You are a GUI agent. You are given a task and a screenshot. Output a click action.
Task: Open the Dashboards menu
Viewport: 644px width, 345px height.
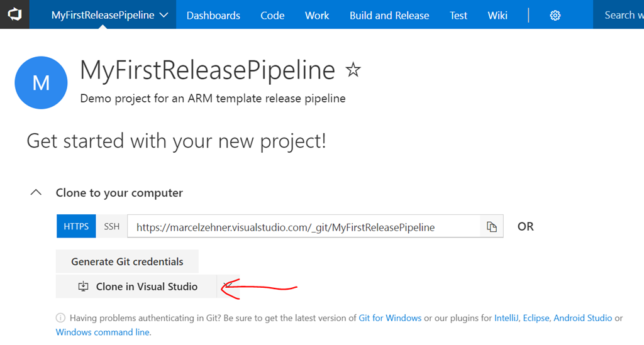[x=213, y=16]
